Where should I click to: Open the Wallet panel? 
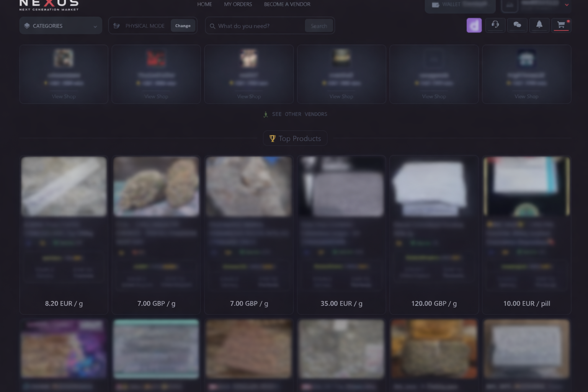(x=460, y=5)
